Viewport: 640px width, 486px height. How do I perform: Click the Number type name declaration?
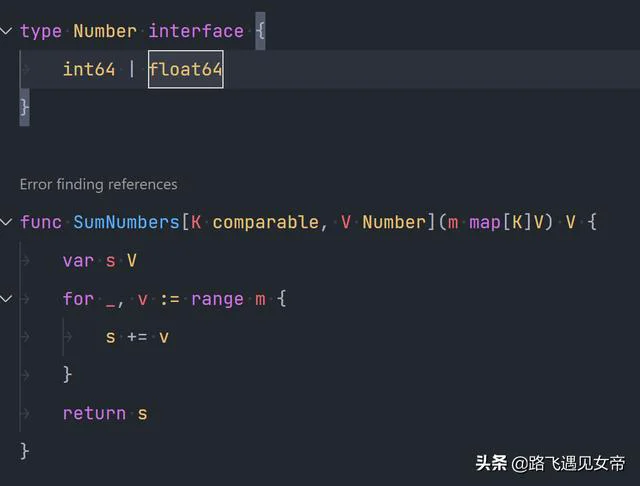105,31
